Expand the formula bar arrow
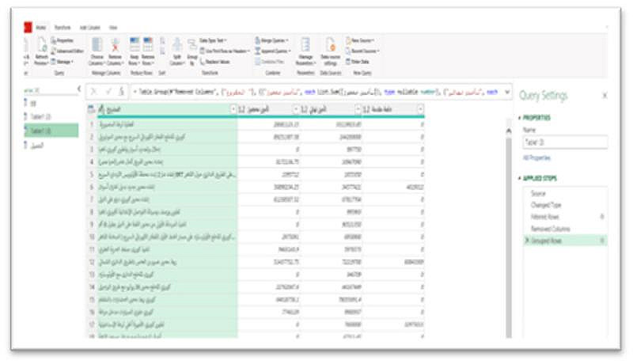Image resolution: width=633 pixels, height=364 pixels. (507, 93)
